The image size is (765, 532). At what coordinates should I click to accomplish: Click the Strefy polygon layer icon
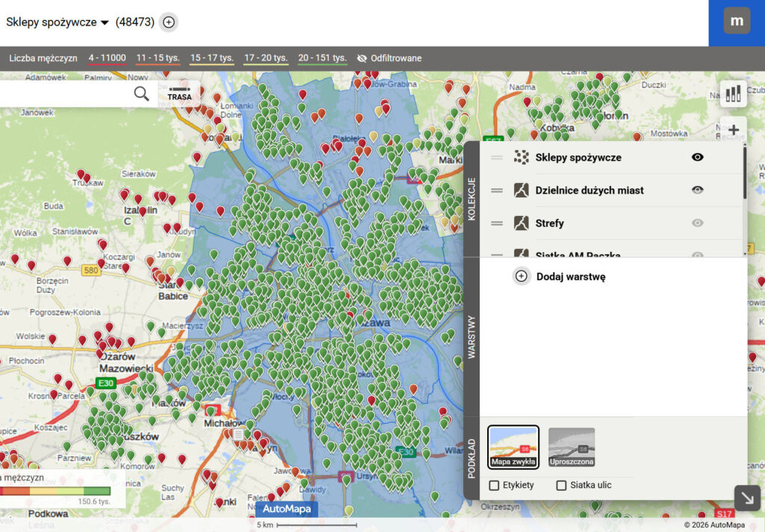pos(521,223)
